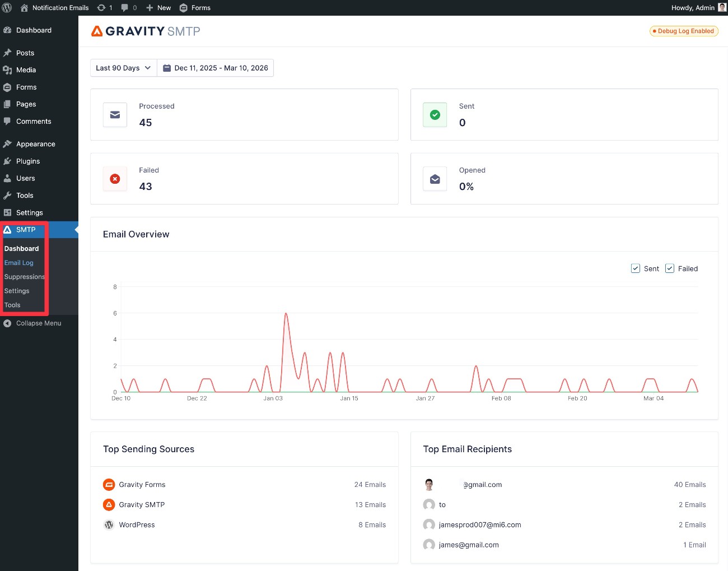Open Comments in the sidebar

click(34, 122)
